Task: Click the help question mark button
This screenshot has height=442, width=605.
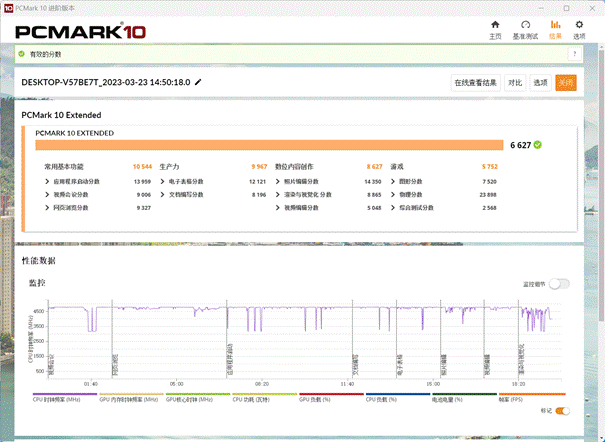Action: [574, 54]
